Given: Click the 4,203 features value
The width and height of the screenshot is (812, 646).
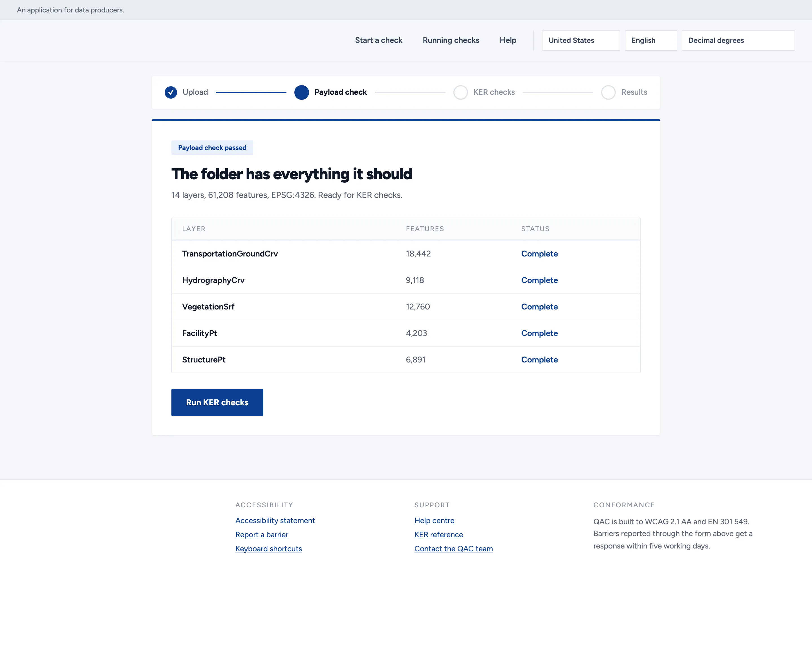Looking at the screenshot, I should click(416, 333).
